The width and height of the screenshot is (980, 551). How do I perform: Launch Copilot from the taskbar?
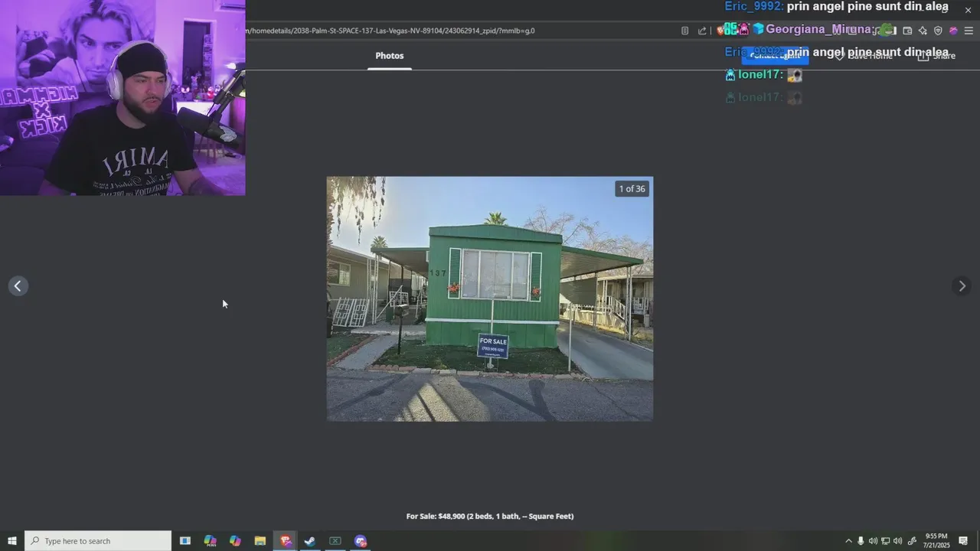click(235, 541)
